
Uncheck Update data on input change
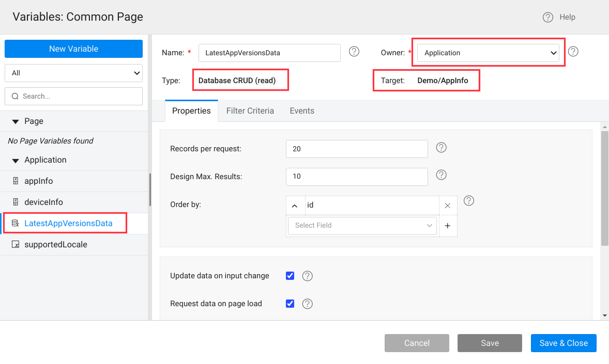[290, 276]
